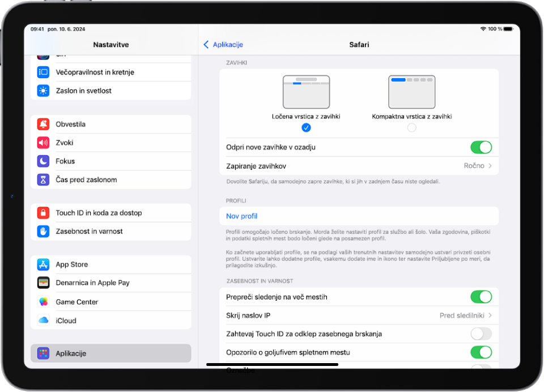Tap the PROFILI section header

tap(236, 201)
